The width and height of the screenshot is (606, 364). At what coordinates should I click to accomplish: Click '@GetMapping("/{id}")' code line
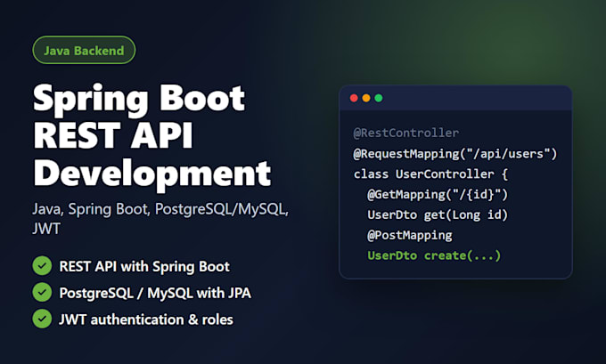[x=438, y=195]
